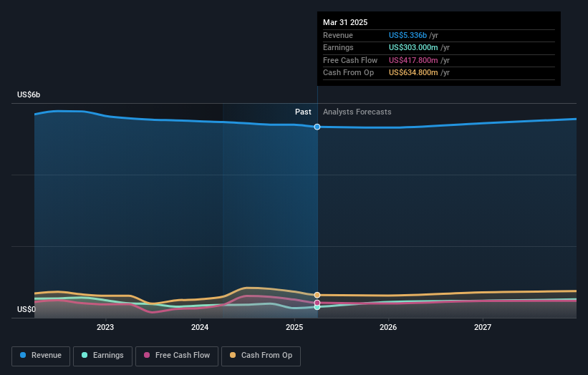Click the US$417.800m free cash flow value
The height and width of the screenshot is (375, 588).
413,60
